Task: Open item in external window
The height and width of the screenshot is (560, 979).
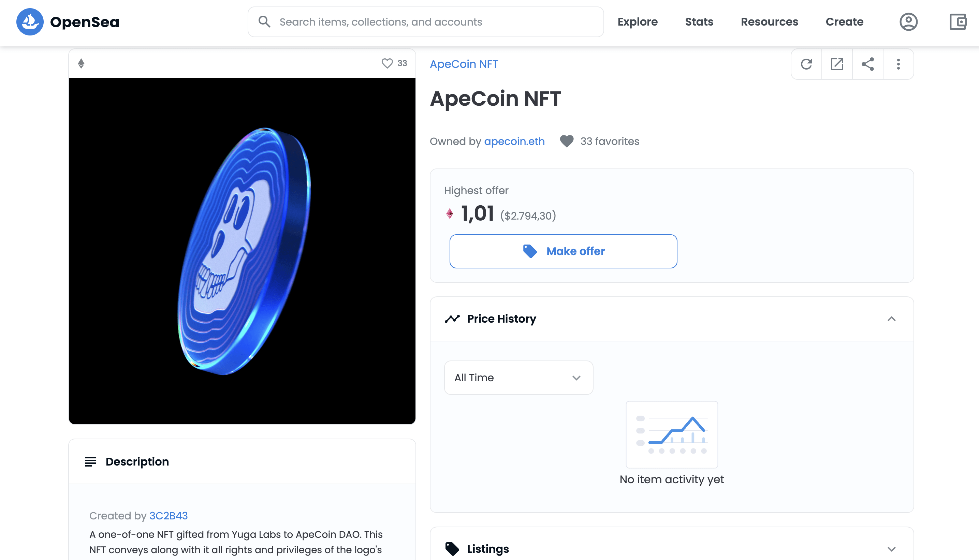Action: 837,64
